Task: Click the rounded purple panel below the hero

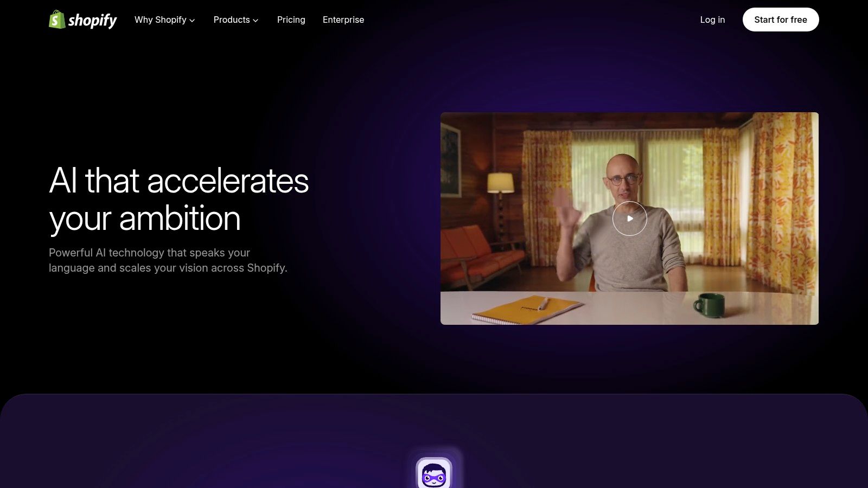Action: pyautogui.click(x=434, y=441)
